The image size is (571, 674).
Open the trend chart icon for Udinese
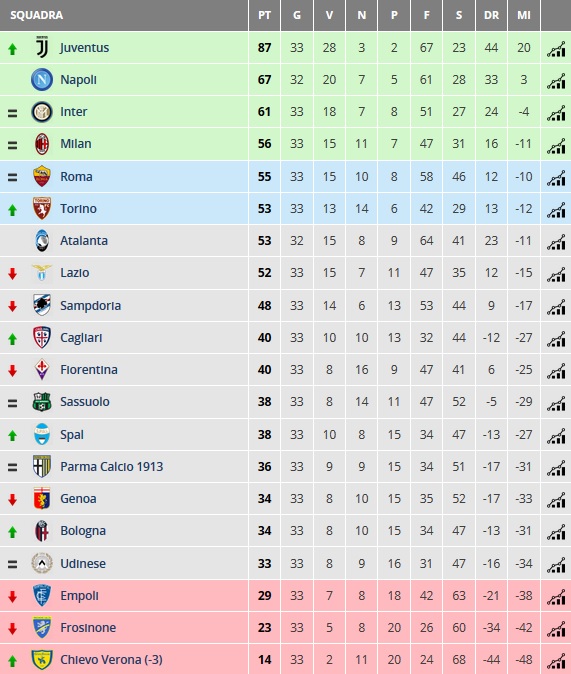556,565
